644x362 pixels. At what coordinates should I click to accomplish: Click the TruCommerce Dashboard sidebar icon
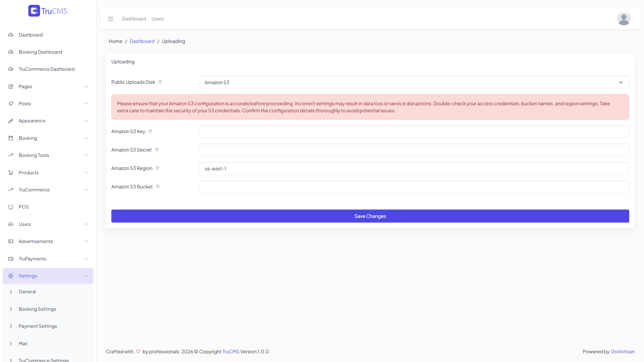pos(11,69)
